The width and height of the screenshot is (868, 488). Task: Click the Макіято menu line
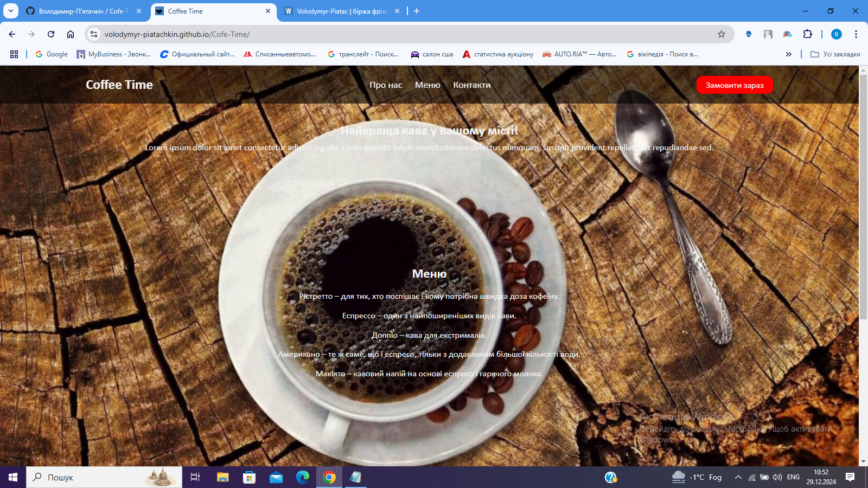pyautogui.click(x=429, y=374)
